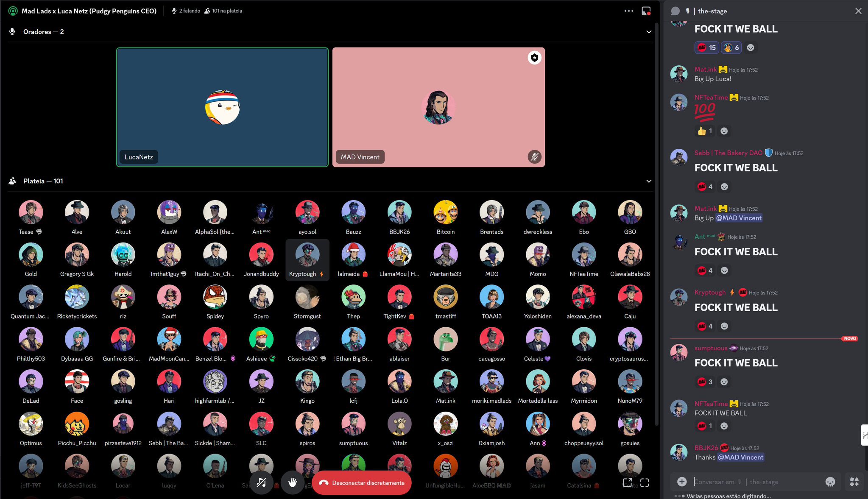This screenshot has width=868, height=499.
Task: Click the NOVO new messages marker
Action: [x=850, y=338]
